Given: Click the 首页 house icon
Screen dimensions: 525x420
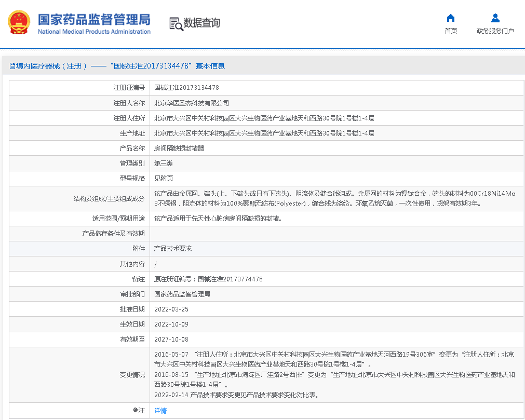Looking at the screenshot, I should tap(451, 18).
